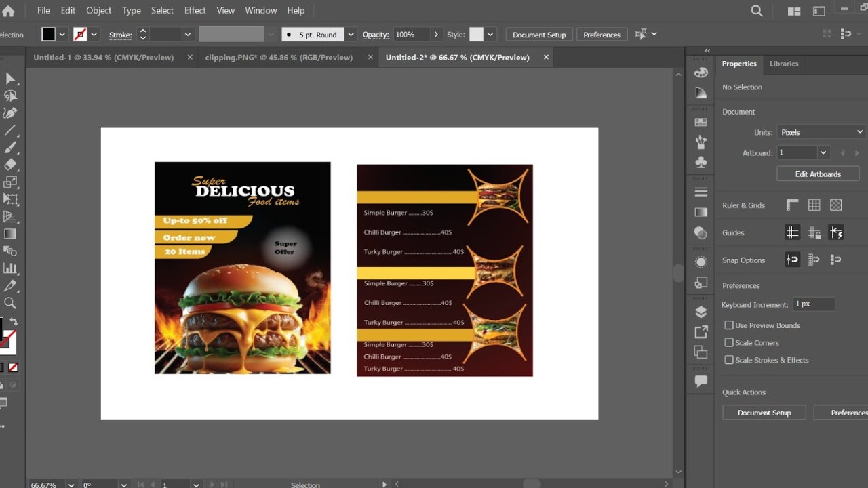Open the Effect menu

(x=195, y=11)
